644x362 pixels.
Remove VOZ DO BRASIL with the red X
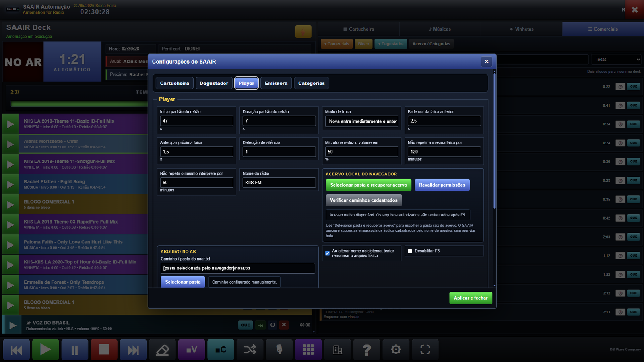click(x=284, y=325)
